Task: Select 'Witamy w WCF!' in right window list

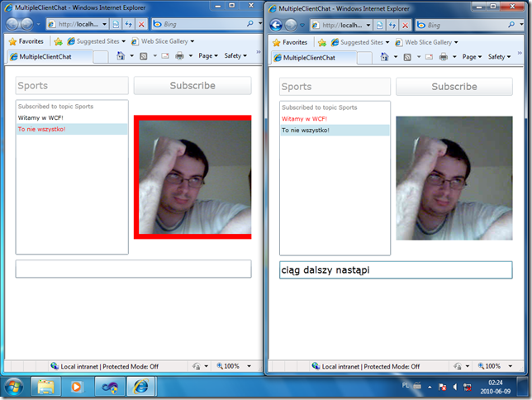Action: tap(335, 119)
